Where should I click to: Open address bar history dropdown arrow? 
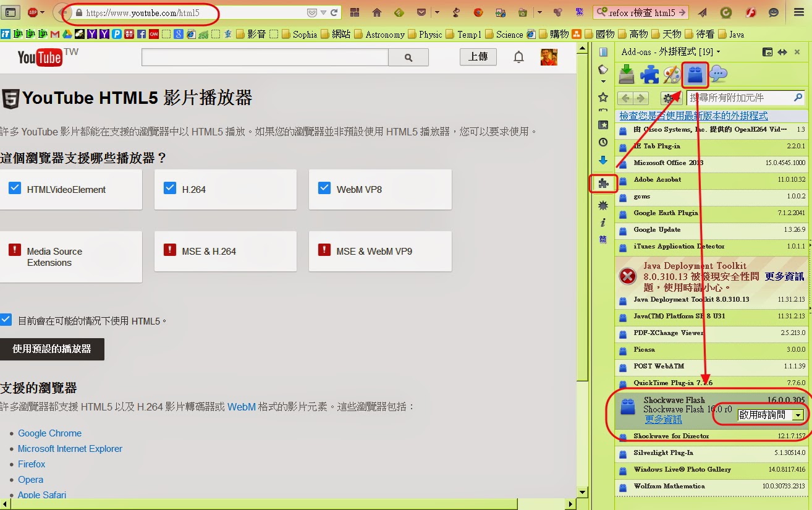click(323, 12)
